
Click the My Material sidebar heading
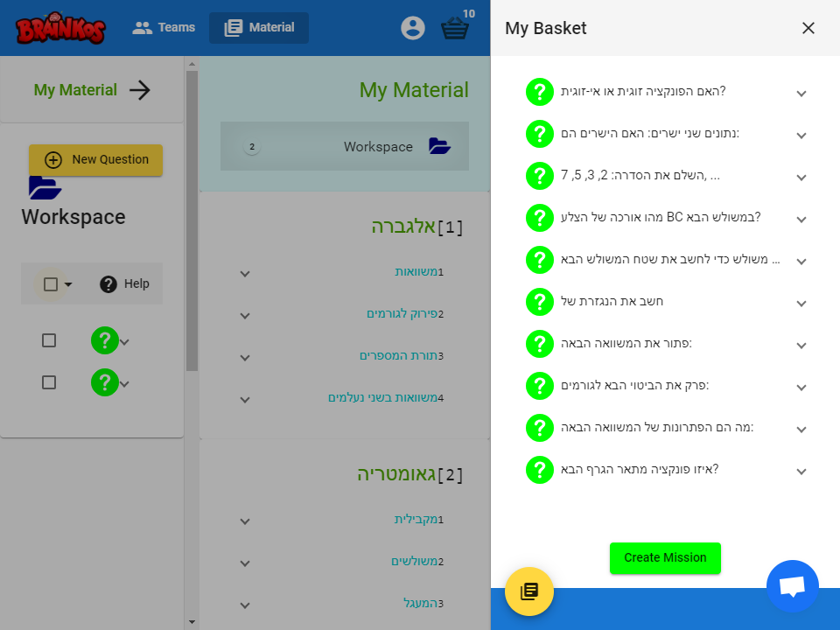tap(75, 90)
